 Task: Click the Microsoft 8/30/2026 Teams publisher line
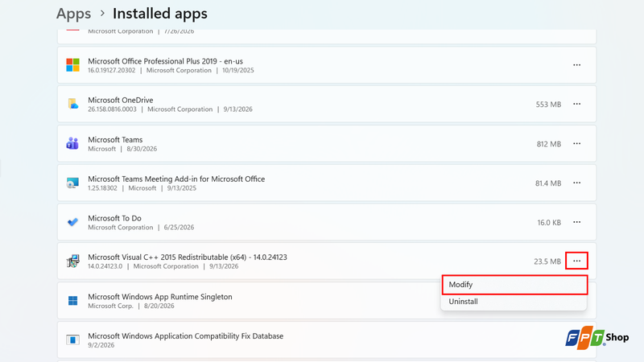(122, 149)
